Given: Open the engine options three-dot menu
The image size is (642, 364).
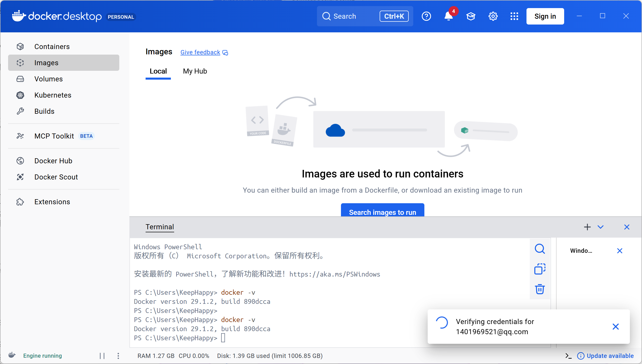Looking at the screenshot, I should [118, 356].
